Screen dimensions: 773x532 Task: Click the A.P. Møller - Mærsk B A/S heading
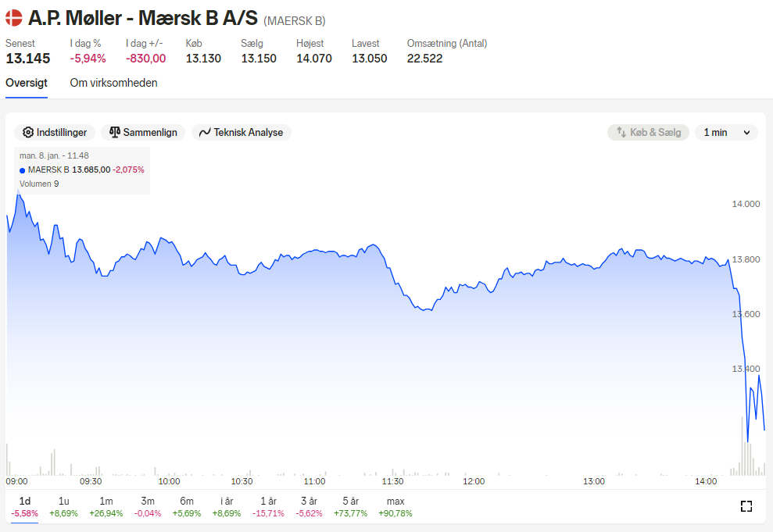tap(143, 18)
